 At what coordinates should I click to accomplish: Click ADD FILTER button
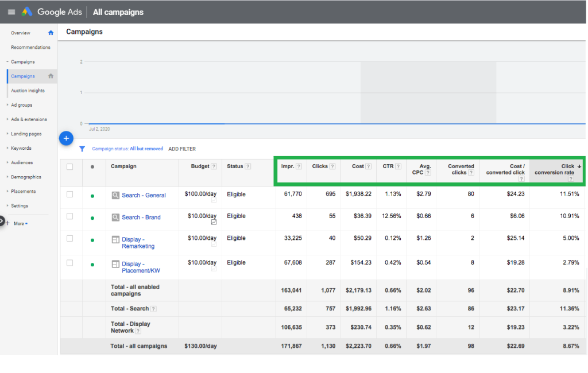click(182, 149)
